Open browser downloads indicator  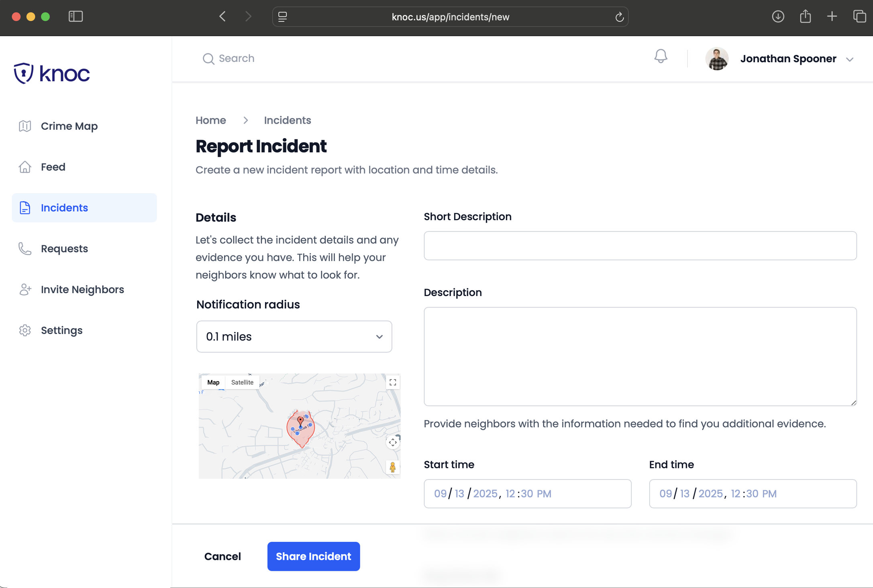[x=778, y=16]
